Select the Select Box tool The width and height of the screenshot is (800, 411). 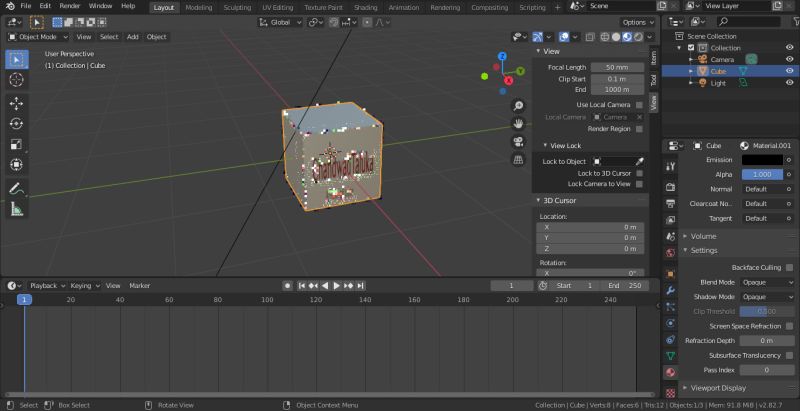pyautogui.click(x=17, y=60)
